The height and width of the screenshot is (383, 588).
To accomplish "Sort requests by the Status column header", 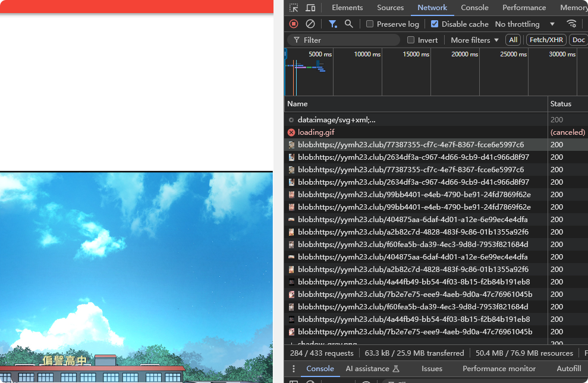I will pos(568,104).
